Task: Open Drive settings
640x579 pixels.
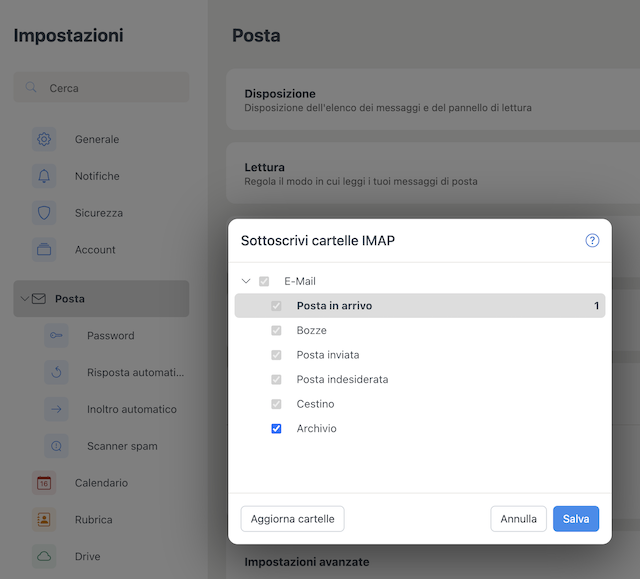Action: pos(87,556)
